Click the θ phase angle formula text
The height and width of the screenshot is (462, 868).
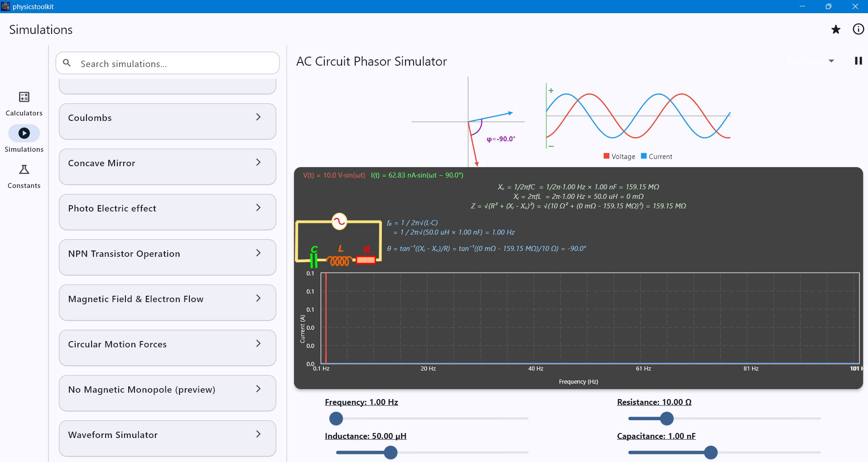(x=487, y=249)
